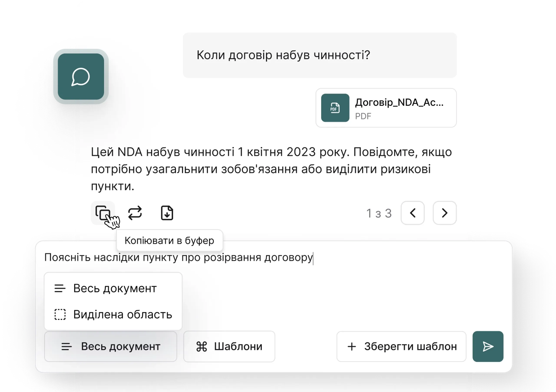556x392 pixels.
Task: Click the copy to clipboard icon
Action: coord(103,213)
